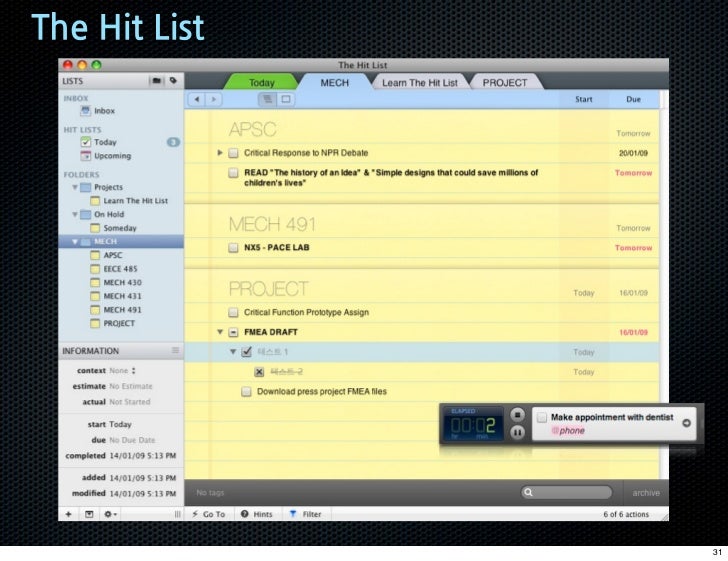Click the estimate No Estimate field
The height and width of the screenshot is (561, 728).
(131, 386)
